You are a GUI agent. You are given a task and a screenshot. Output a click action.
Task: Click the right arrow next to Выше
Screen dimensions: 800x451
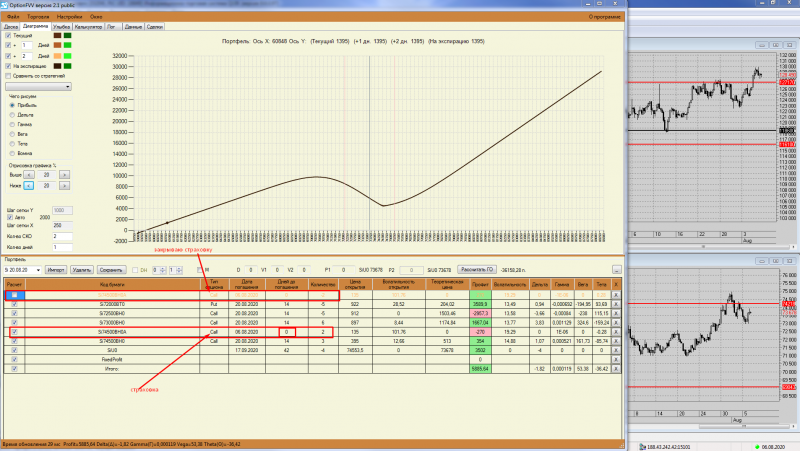64,175
